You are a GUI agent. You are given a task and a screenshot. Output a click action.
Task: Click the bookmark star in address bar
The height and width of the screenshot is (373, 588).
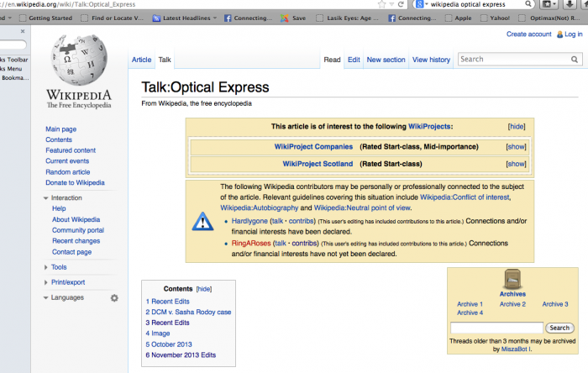click(x=381, y=4)
